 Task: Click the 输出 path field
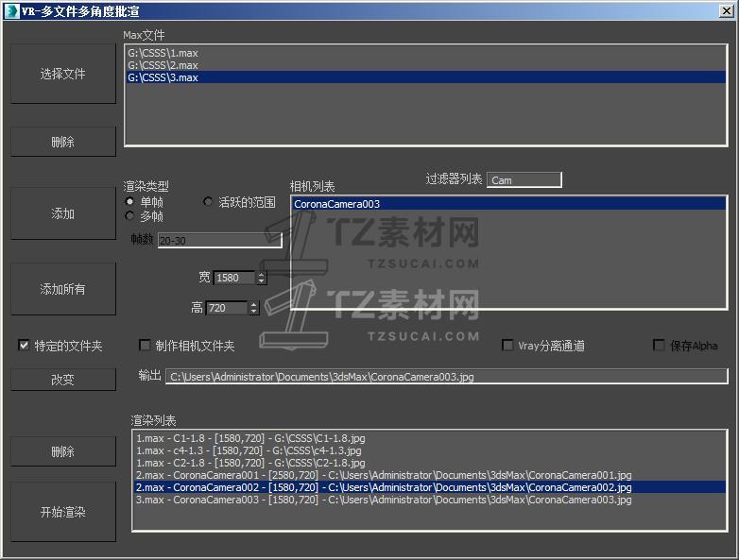[446, 376]
